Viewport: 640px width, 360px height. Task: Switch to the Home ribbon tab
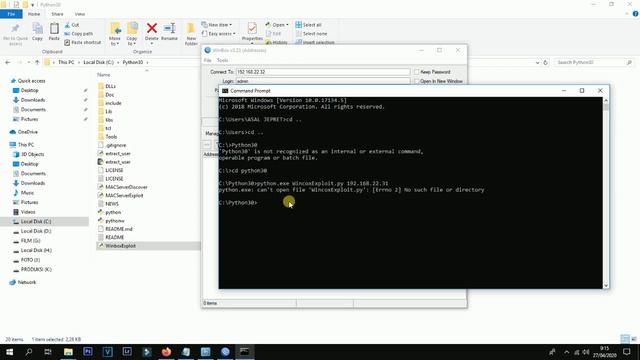point(34,14)
